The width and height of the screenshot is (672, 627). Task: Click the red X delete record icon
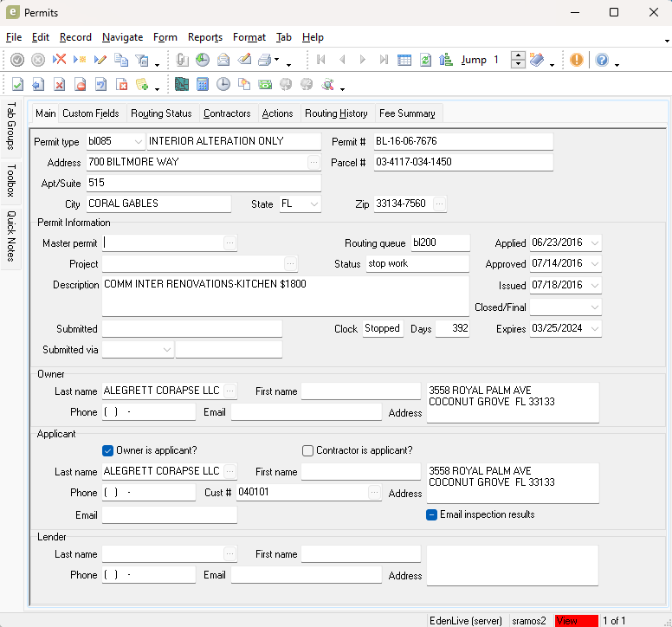coord(59,60)
